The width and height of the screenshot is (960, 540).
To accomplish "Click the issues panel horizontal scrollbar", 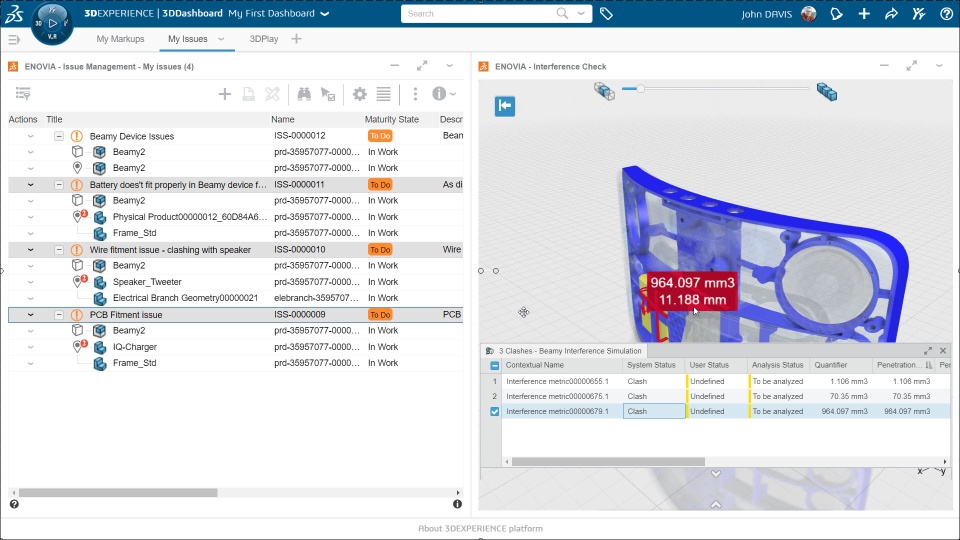I will 118,493.
